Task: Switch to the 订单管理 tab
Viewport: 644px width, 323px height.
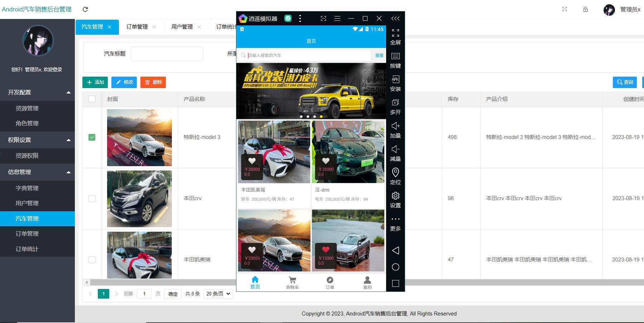Action: pos(137,27)
